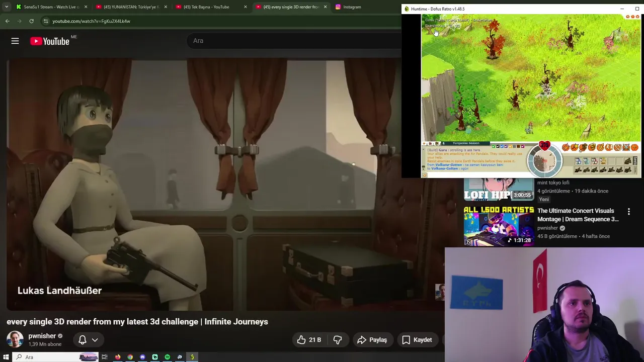This screenshot has height=362, width=644.
Task: Open The Ultimate Concert Visuals Montage title
Action: click(x=578, y=215)
